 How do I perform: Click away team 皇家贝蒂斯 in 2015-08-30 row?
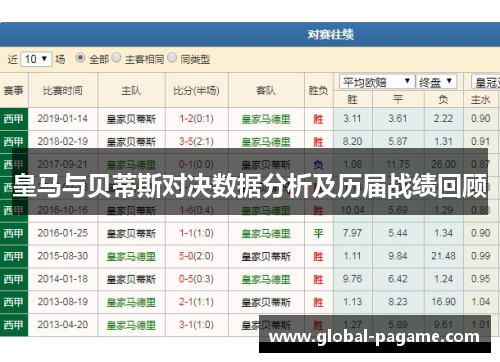tap(266, 256)
